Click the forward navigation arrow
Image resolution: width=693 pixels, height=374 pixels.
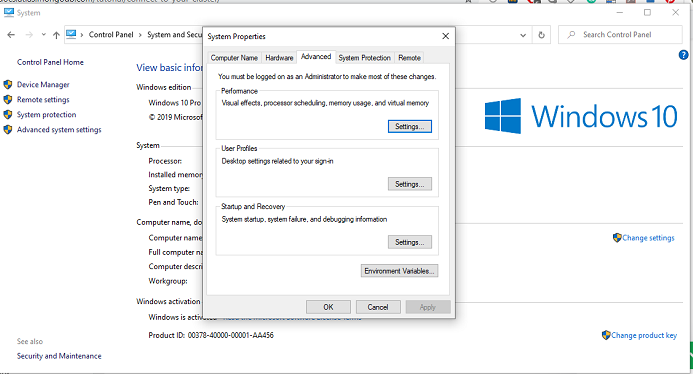[x=29, y=34]
